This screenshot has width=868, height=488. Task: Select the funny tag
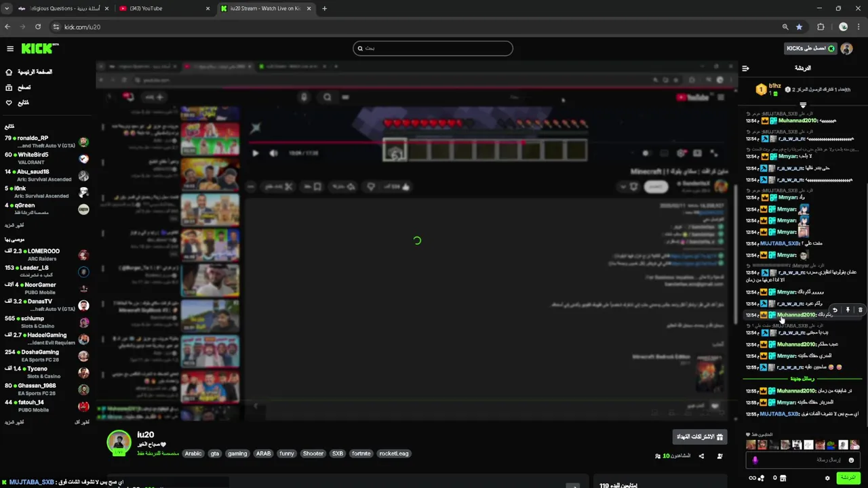pyautogui.click(x=287, y=453)
